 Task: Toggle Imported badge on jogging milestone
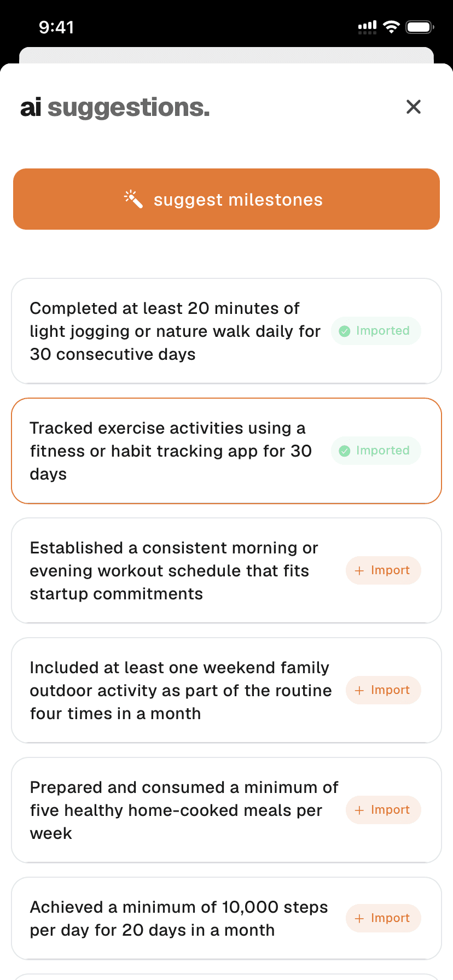[376, 331]
